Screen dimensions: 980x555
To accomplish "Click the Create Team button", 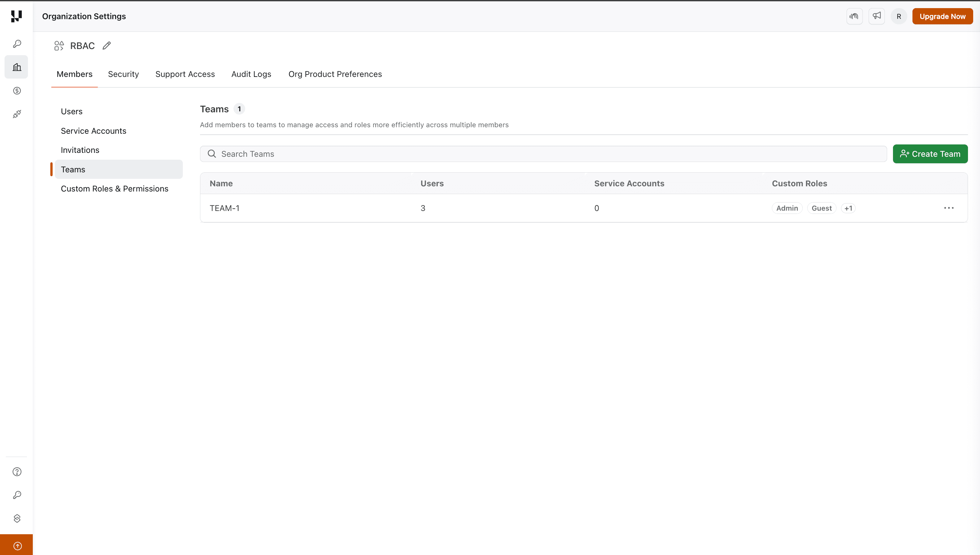I will click(930, 154).
